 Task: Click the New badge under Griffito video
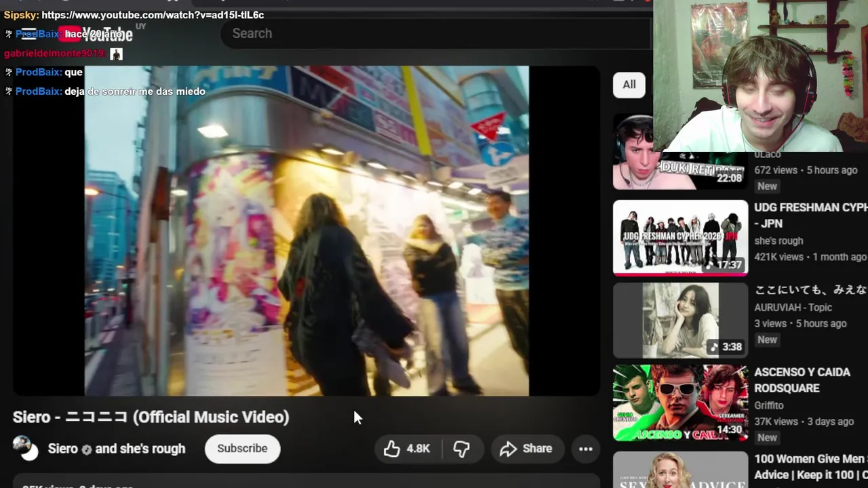click(767, 438)
